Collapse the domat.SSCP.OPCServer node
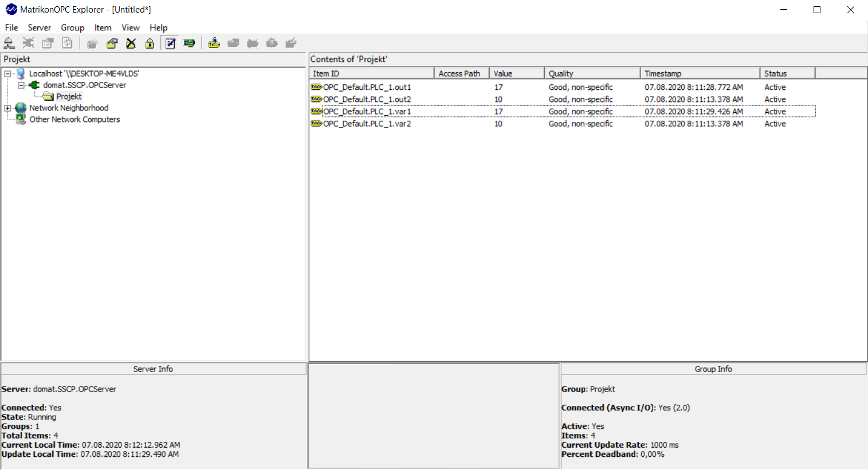This screenshot has width=868, height=470. pyautogui.click(x=21, y=85)
